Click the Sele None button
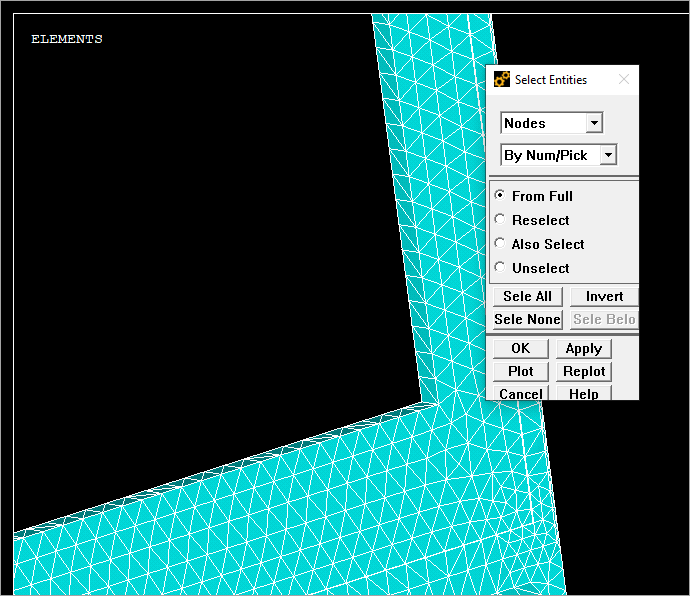 click(x=527, y=319)
